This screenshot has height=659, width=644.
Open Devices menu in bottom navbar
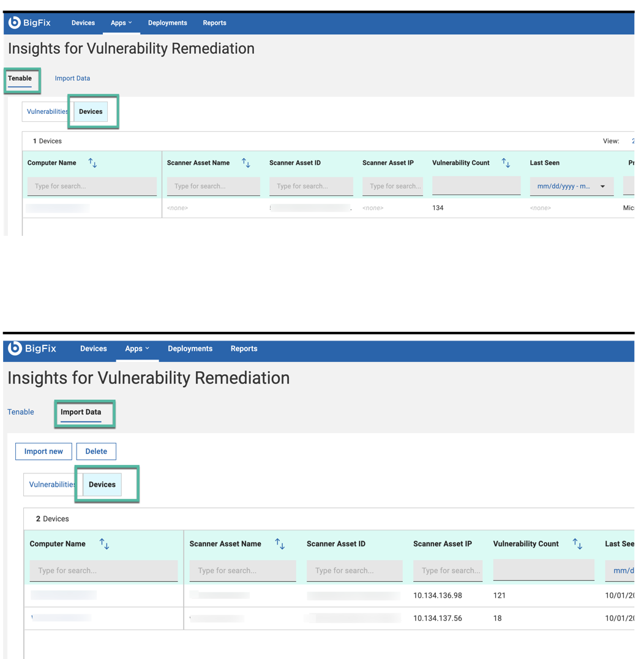(x=94, y=349)
